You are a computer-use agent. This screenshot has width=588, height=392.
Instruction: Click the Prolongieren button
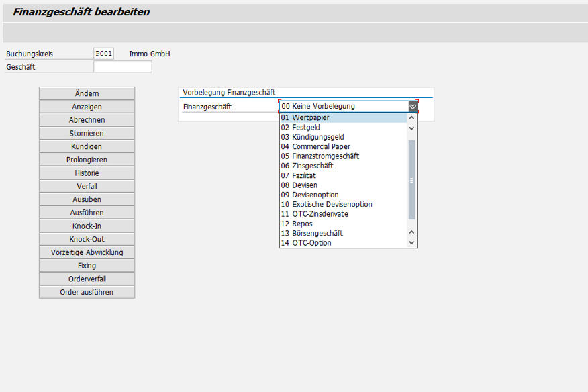87,160
